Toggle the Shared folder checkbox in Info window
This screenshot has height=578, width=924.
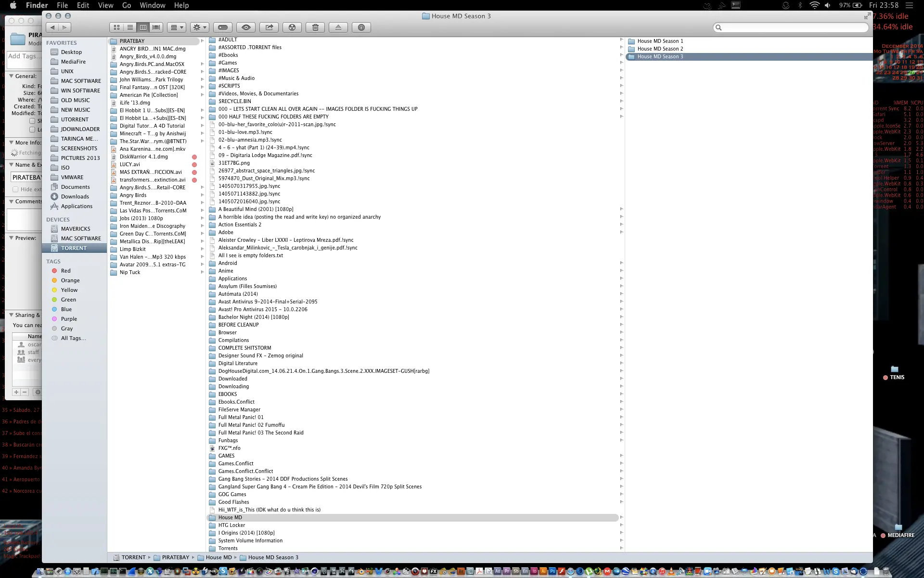tap(32, 121)
